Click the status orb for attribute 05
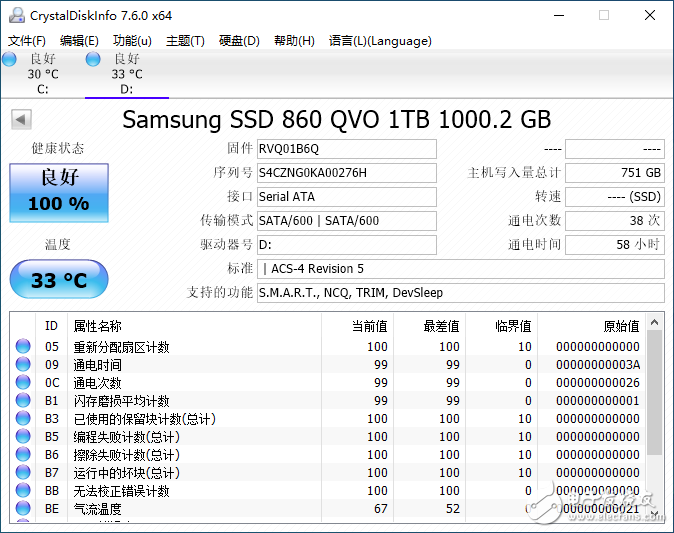 pyautogui.click(x=23, y=346)
